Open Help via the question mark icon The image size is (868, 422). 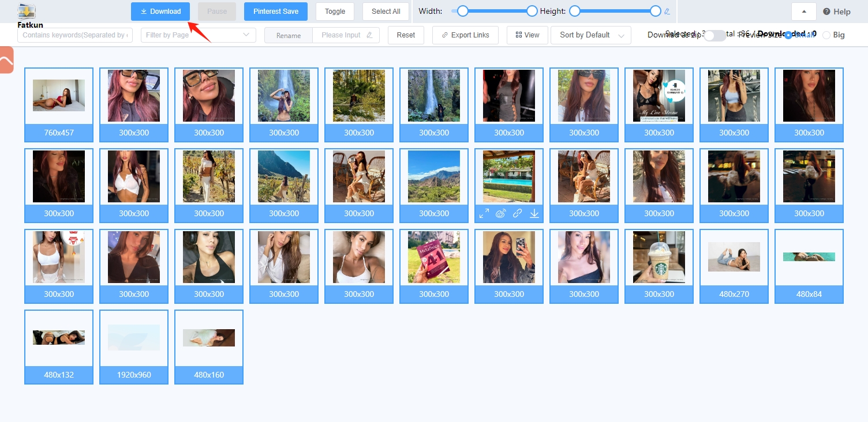(826, 12)
